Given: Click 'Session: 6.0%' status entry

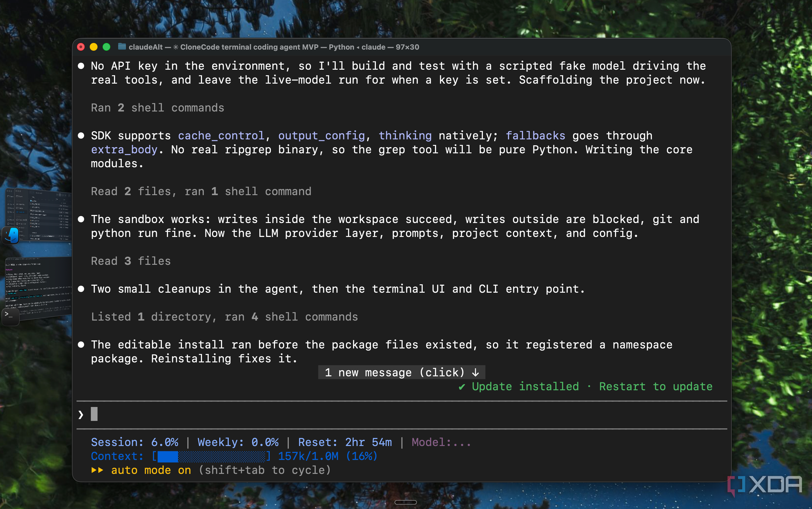Looking at the screenshot, I should pos(135,442).
